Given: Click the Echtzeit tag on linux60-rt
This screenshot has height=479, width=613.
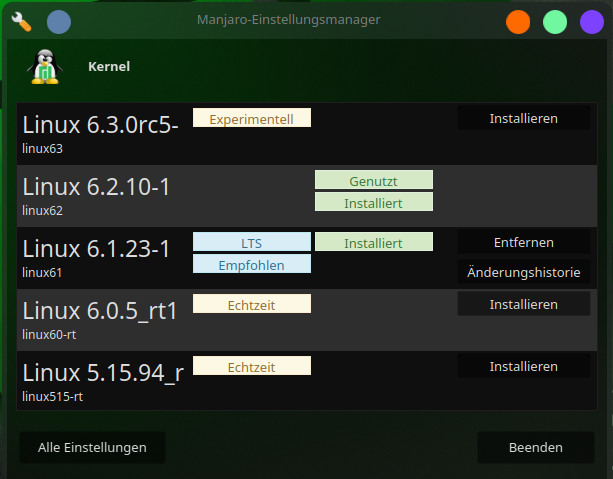Looking at the screenshot, I should coord(252,304).
